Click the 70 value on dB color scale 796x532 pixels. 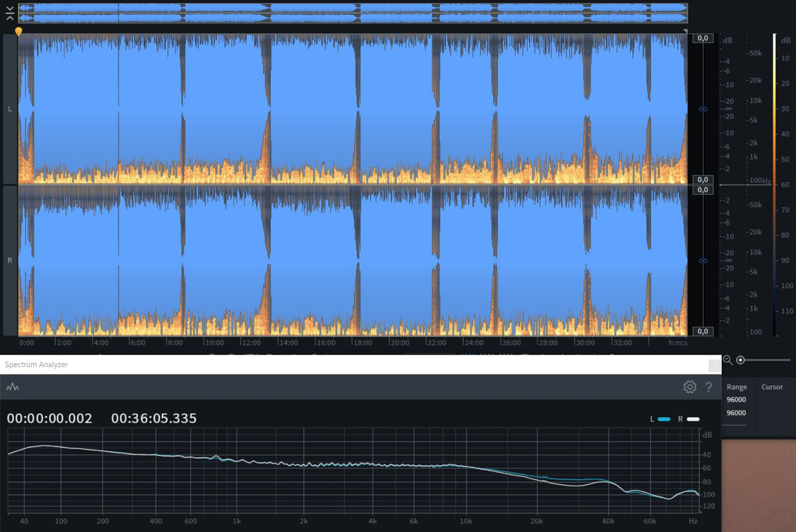click(785, 209)
